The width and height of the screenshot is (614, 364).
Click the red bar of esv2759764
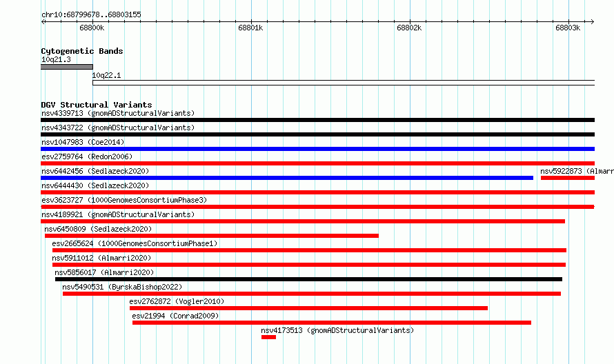(317, 163)
